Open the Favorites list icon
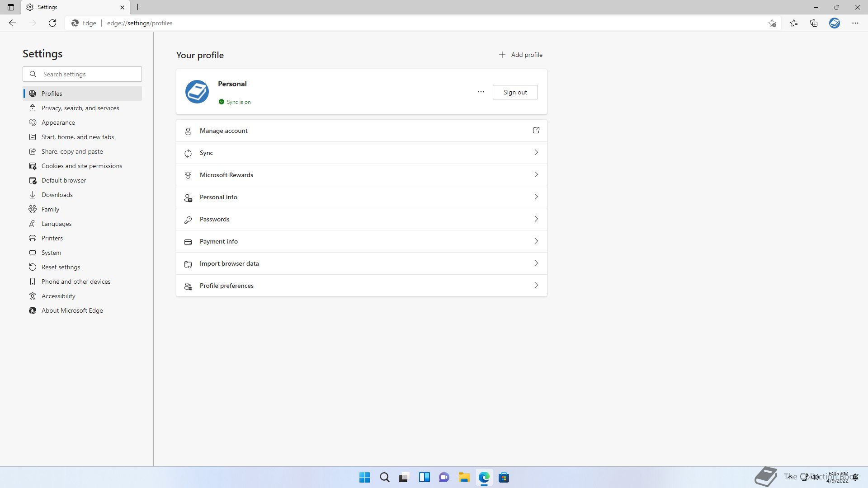The width and height of the screenshot is (868, 488). (794, 23)
